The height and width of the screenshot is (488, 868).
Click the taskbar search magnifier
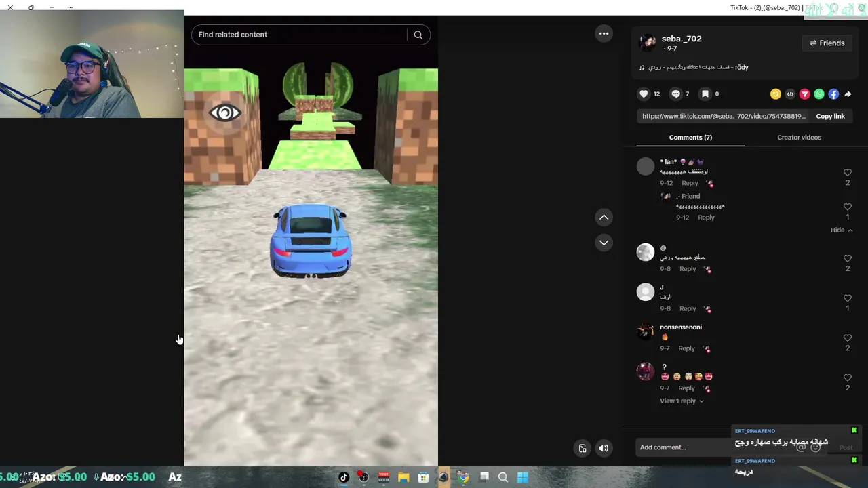(x=503, y=477)
